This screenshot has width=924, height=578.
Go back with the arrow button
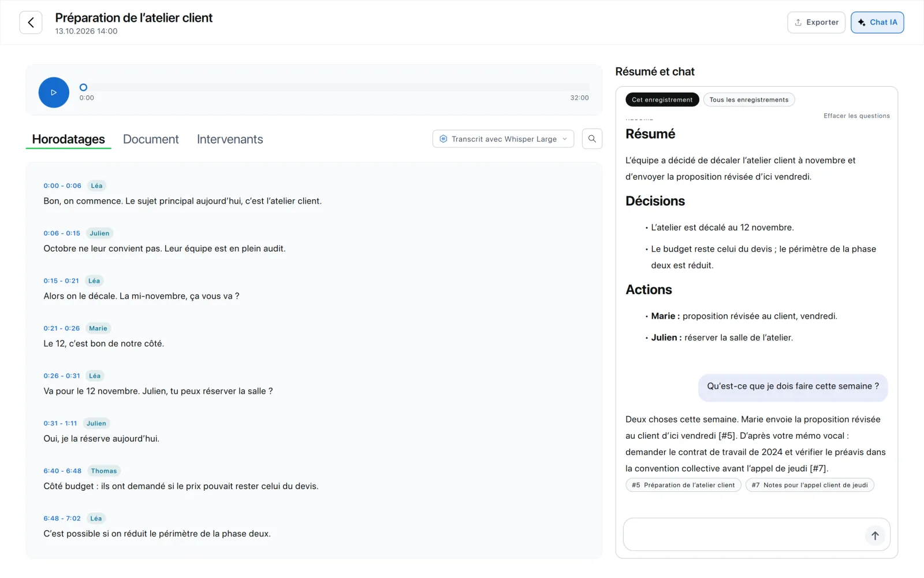pyautogui.click(x=31, y=23)
